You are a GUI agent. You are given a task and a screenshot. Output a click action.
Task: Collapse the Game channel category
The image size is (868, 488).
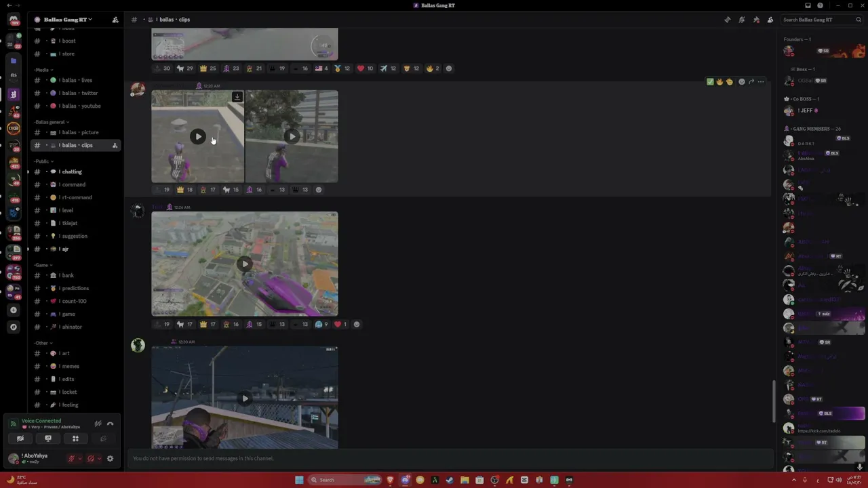pos(43,265)
